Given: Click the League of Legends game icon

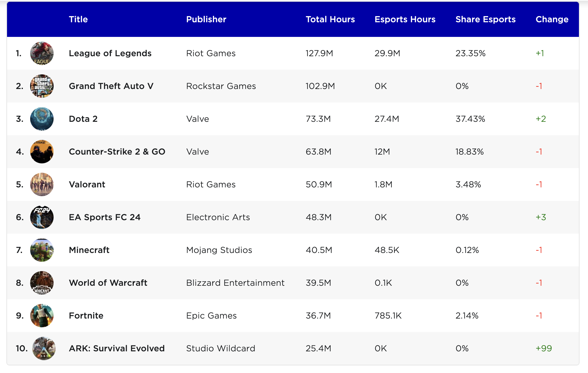Looking at the screenshot, I should tap(42, 53).
